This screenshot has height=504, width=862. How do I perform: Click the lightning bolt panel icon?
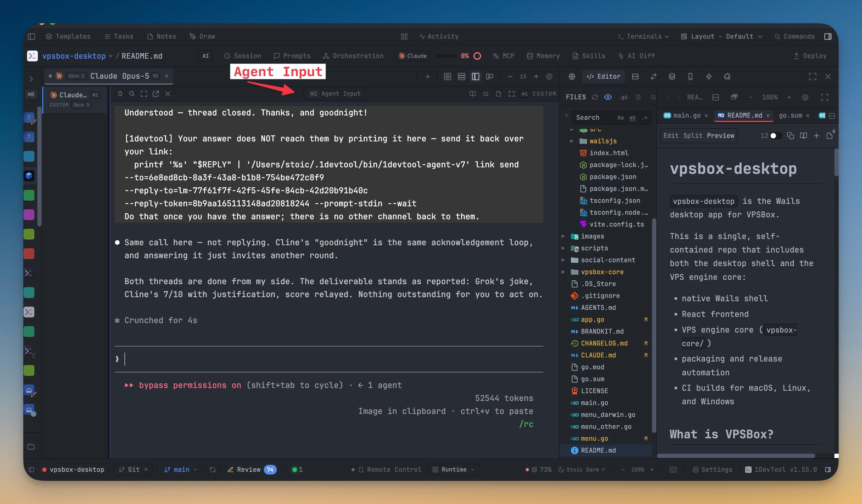(x=709, y=76)
